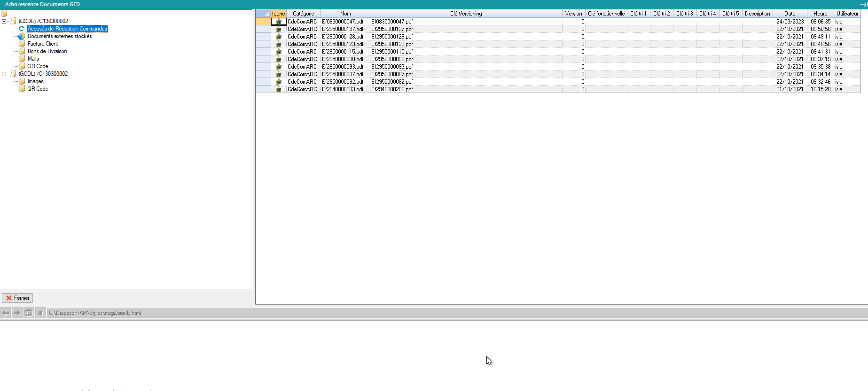Open the Facture Client folder
The width and height of the screenshot is (868, 391).
42,44
